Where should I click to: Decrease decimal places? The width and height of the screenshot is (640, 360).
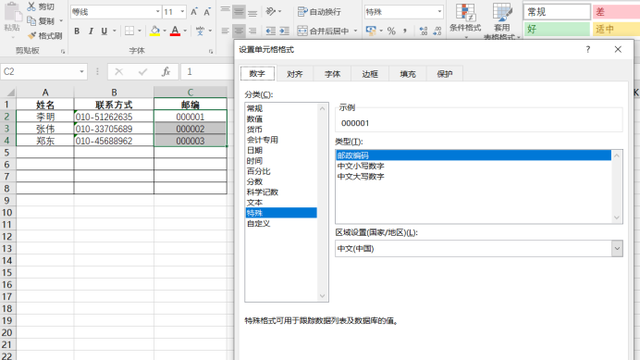tap(437, 31)
